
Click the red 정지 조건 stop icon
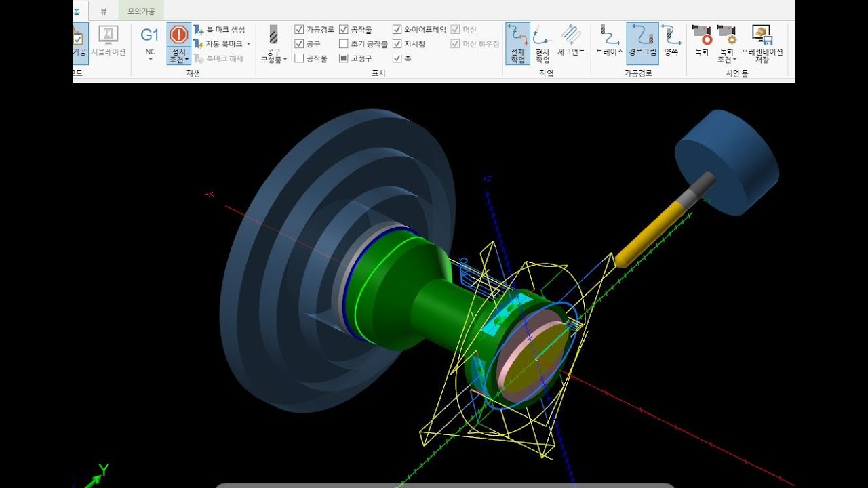click(179, 35)
